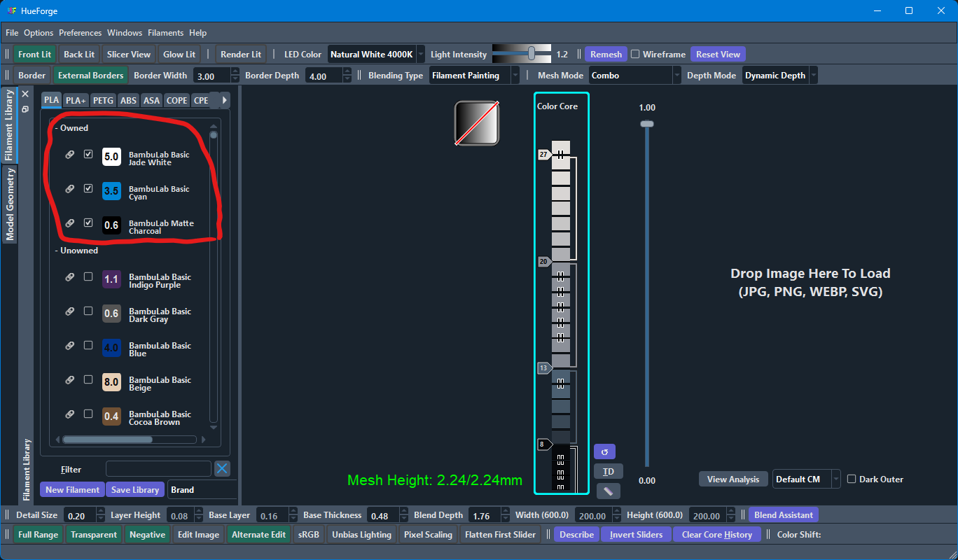Toggle the Glow Lit view button
The width and height of the screenshot is (958, 560).
[179, 54]
